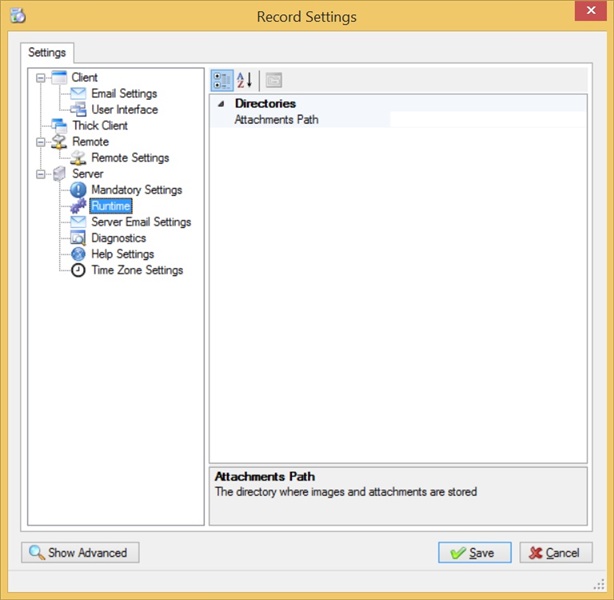Select Thick Client in the tree

coord(100,125)
